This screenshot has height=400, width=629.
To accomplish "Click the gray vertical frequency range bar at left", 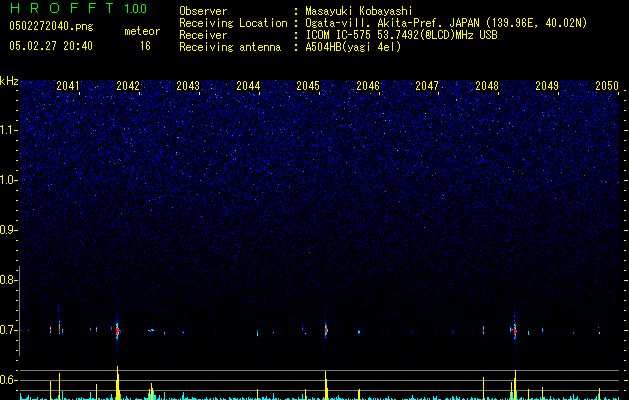I will click(20, 311).
